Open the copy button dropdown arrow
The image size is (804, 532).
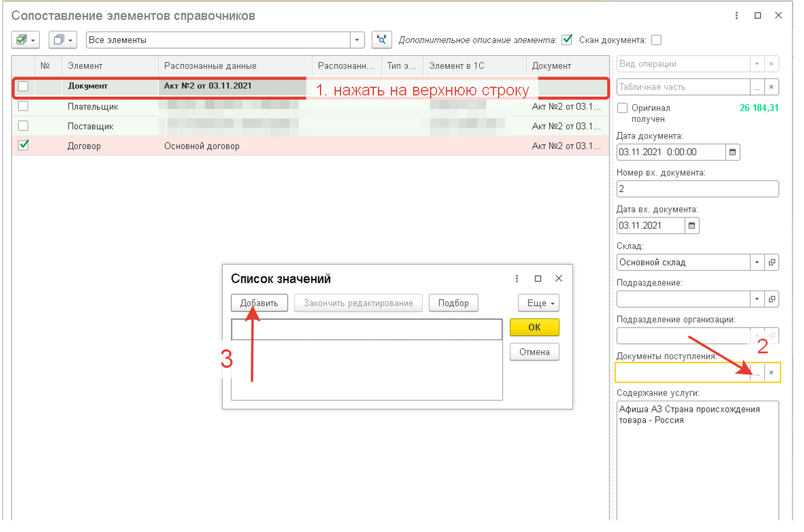(70, 40)
